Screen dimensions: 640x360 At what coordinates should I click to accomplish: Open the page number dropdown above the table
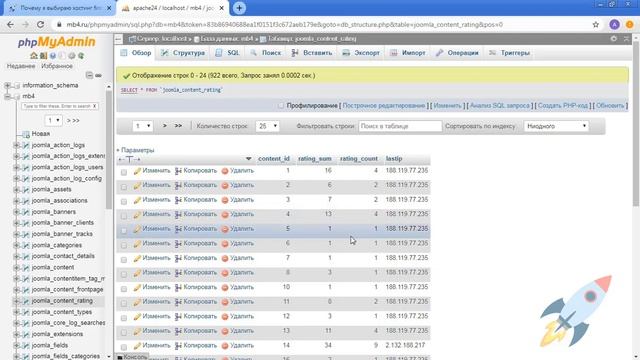click(142, 126)
